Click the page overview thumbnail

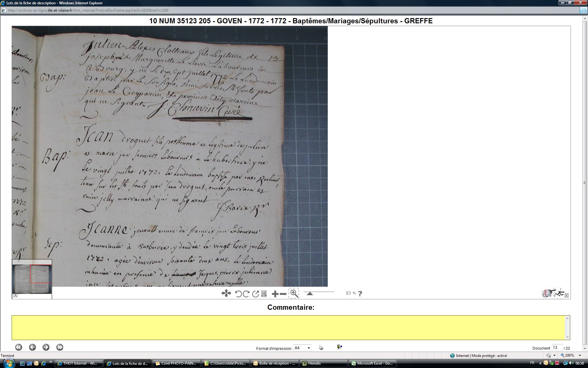(32, 279)
